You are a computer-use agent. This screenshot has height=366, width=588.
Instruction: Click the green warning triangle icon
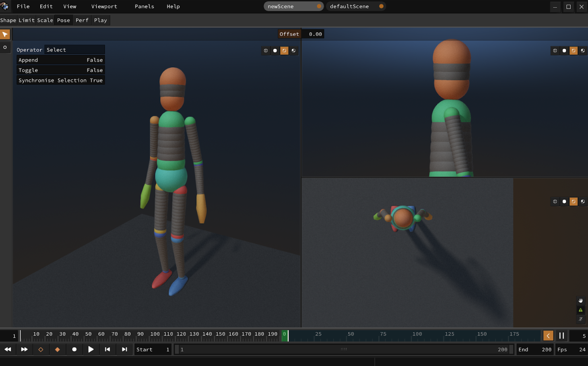(x=580, y=310)
